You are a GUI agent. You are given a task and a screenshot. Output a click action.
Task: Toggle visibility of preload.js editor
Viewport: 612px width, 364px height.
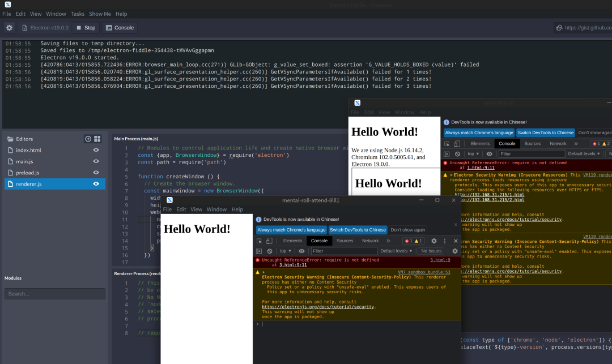click(96, 173)
